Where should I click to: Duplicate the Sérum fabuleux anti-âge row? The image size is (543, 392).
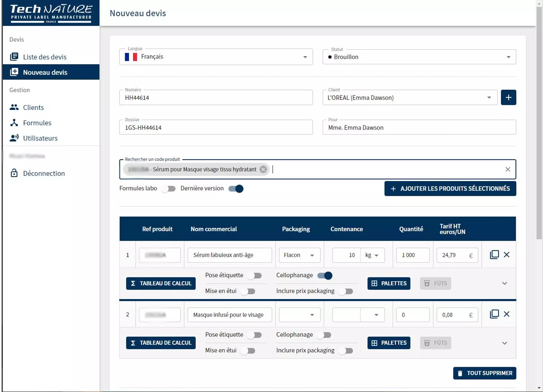[x=494, y=254]
